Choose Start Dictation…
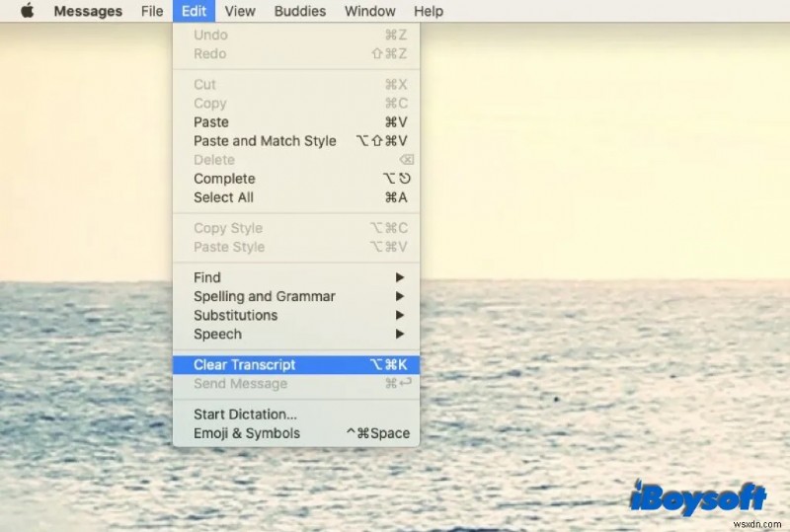 tap(296, 415)
